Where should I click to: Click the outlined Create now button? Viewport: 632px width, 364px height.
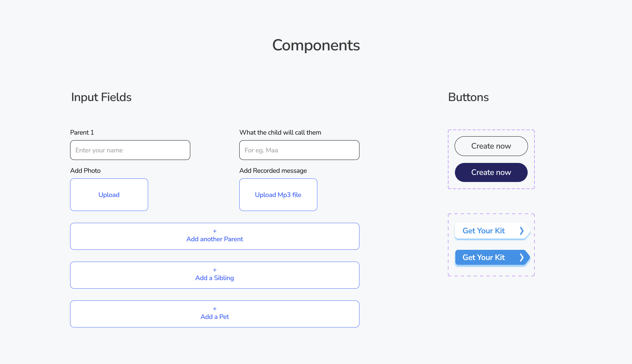[x=491, y=146]
